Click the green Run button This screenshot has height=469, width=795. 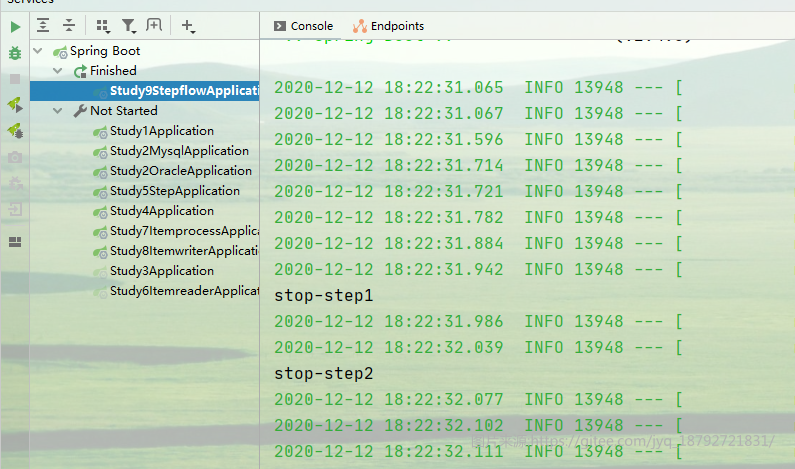tap(15, 26)
